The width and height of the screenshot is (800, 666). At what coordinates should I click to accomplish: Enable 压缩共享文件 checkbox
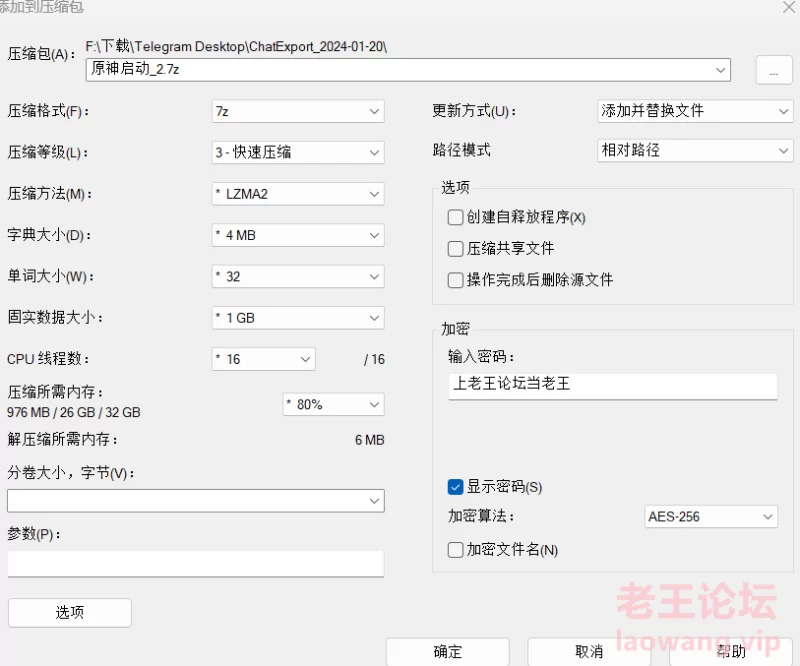pyautogui.click(x=455, y=249)
